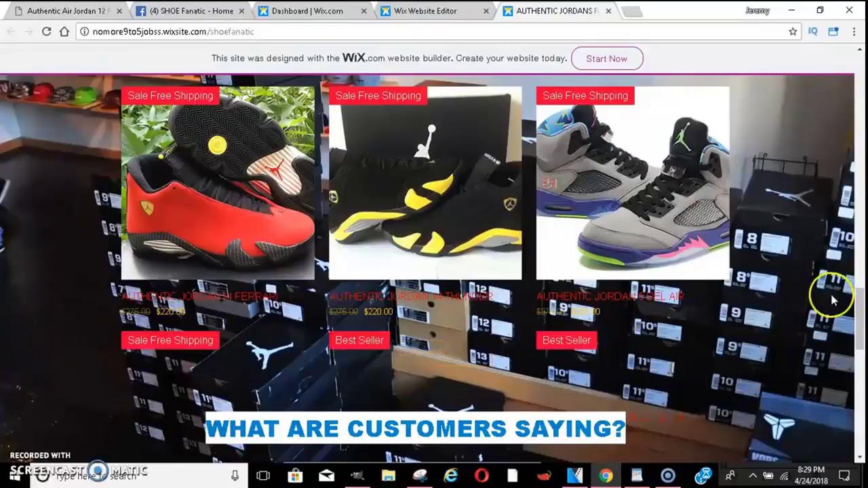Screen dimensions: 868x488
Task: Click the $220.00 price under Thunder shoe
Action: 378,312
